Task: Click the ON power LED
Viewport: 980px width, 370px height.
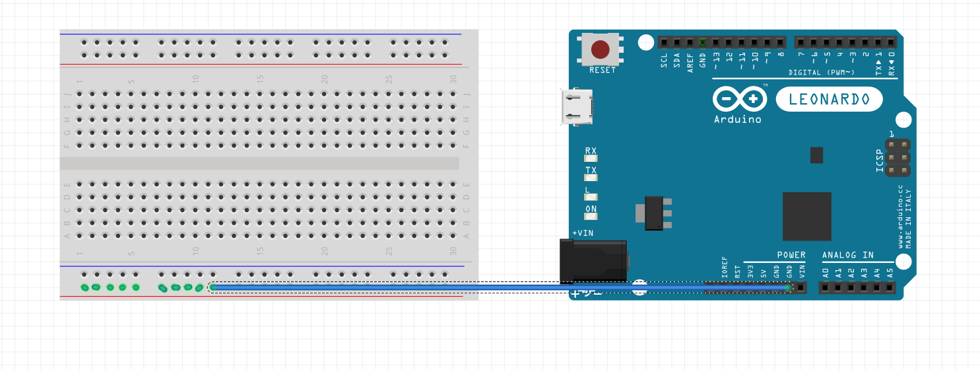Action: pyautogui.click(x=591, y=216)
